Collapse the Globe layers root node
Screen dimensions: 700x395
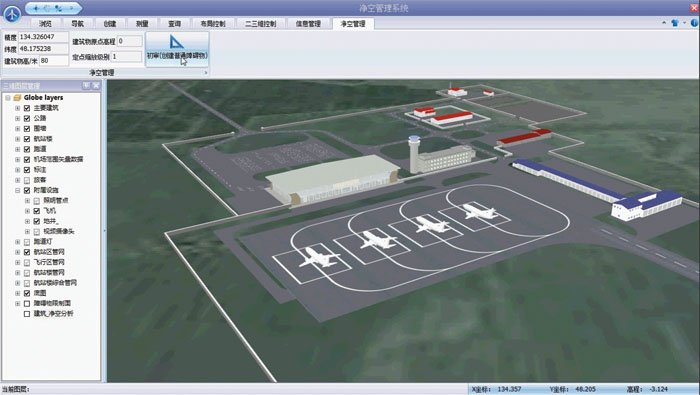[8, 98]
